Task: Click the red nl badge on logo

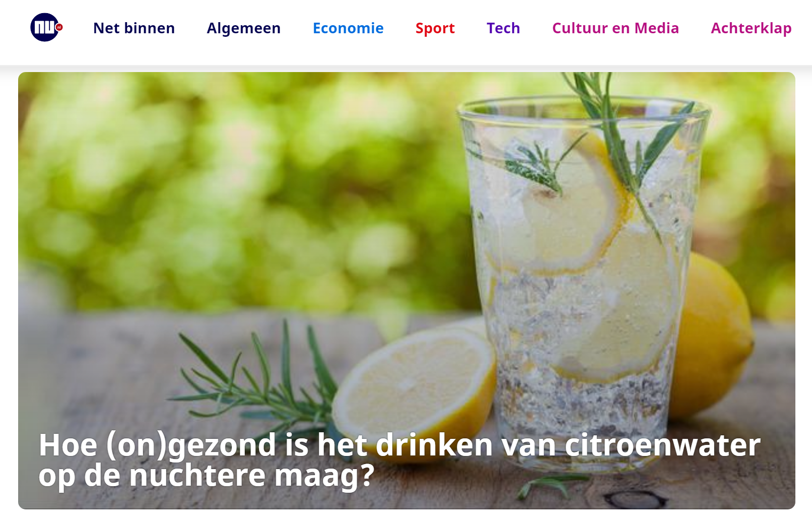Action: coord(59,27)
